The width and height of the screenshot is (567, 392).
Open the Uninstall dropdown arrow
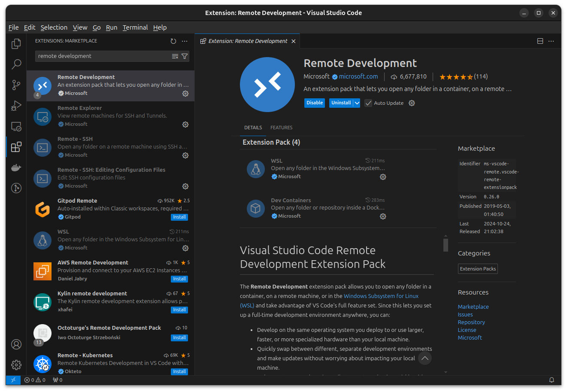(357, 103)
